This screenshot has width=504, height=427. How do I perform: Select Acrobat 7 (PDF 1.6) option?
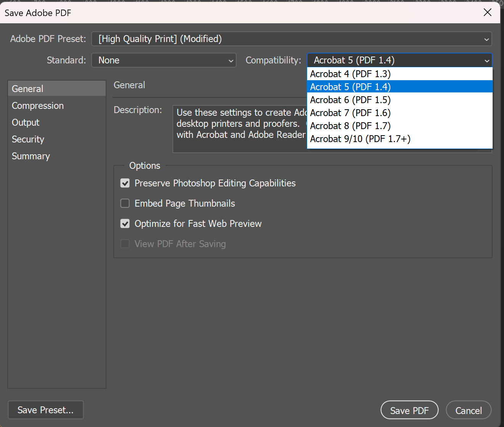[x=350, y=113]
